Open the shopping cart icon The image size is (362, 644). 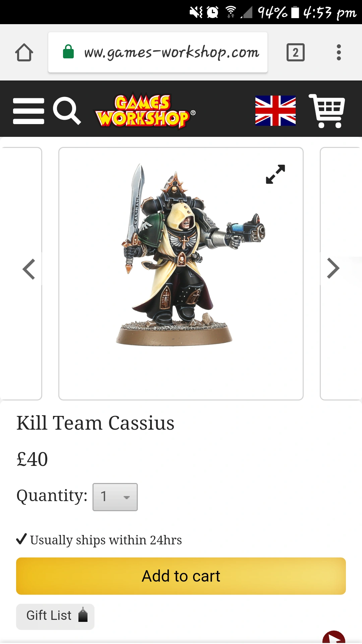point(327,111)
